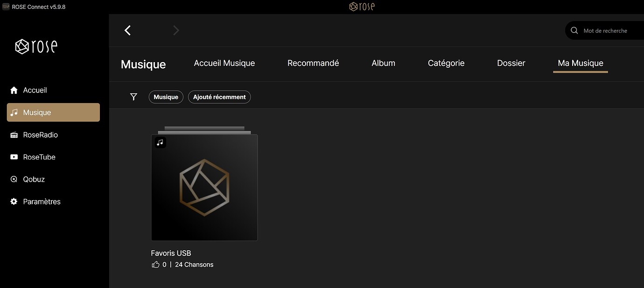Focus the Mot de recherche search field
The image size is (644, 288).
pos(605,30)
